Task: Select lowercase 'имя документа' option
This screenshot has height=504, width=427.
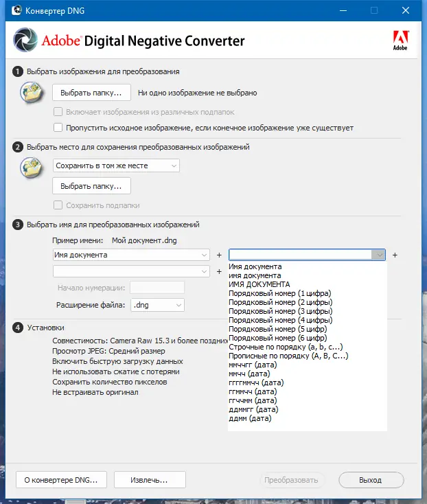Action: click(255, 275)
